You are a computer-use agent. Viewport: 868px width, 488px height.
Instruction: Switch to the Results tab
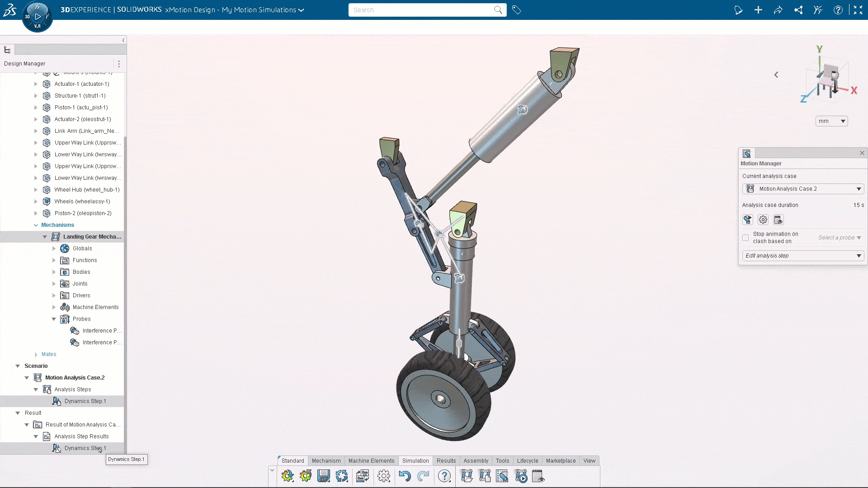446,461
